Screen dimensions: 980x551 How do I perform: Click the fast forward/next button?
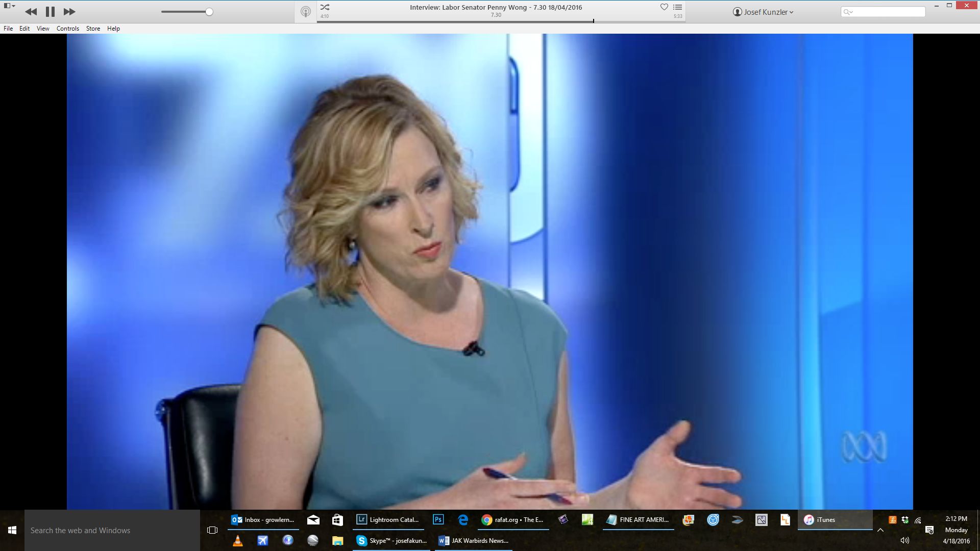coord(69,12)
